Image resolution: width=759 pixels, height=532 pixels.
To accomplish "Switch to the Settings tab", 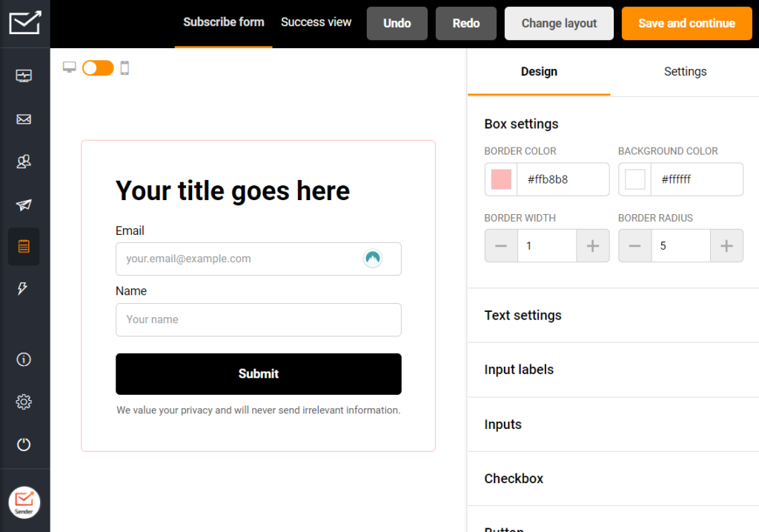I will pyautogui.click(x=685, y=72).
